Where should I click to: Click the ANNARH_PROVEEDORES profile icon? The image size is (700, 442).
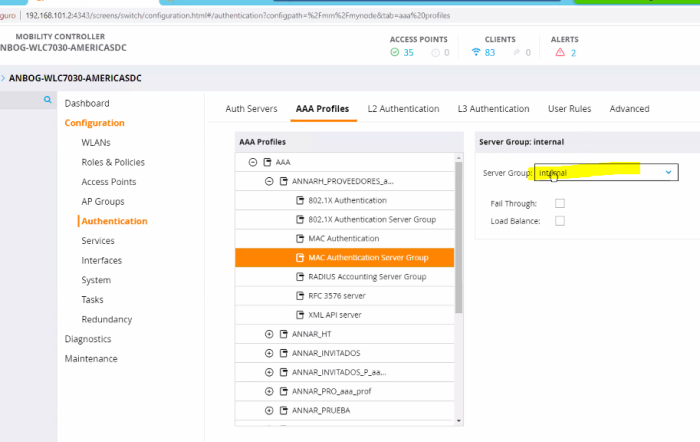(283, 181)
